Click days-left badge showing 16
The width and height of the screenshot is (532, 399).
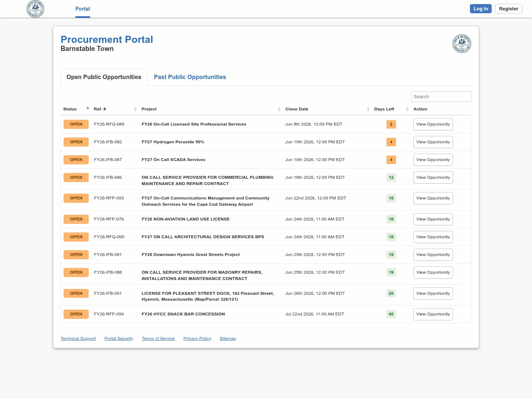coord(391,198)
